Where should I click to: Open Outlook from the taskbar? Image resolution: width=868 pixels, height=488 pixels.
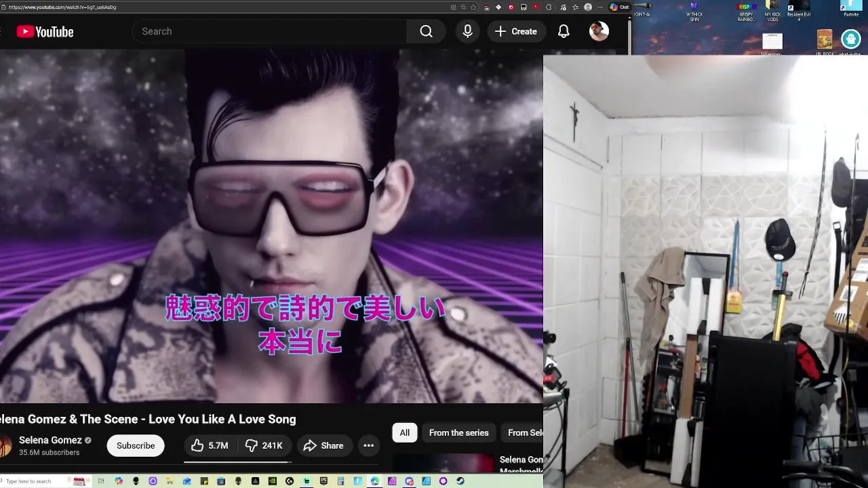coord(186,481)
